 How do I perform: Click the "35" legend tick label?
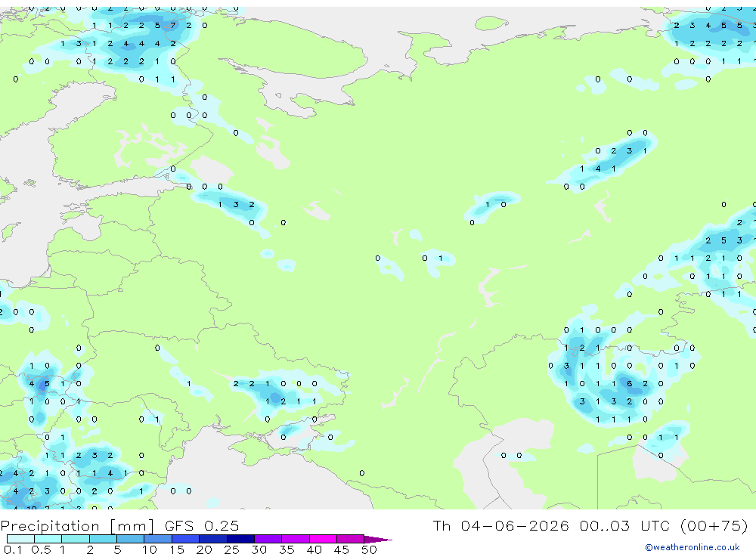point(287,549)
